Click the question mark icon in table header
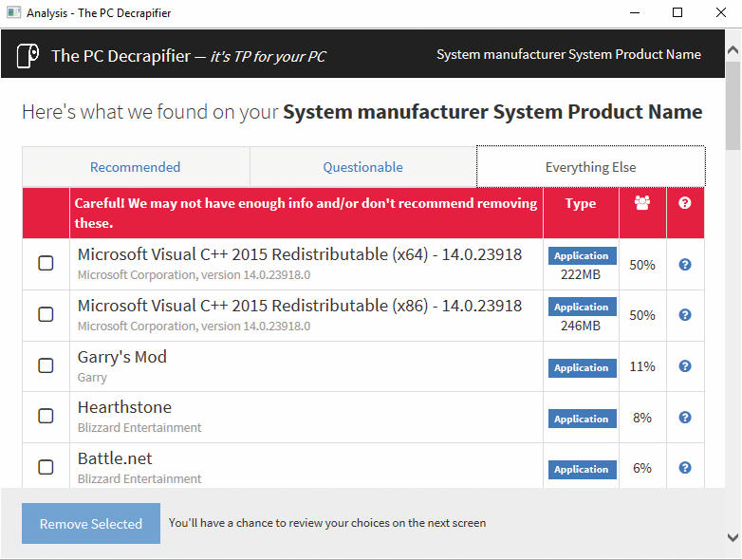The width and height of the screenshot is (742, 560). click(x=685, y=203)
